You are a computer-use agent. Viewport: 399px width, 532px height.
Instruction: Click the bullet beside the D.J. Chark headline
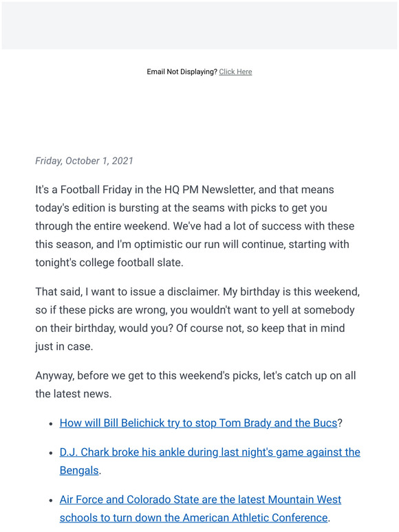pyautogui.click(x=51, y=453)
